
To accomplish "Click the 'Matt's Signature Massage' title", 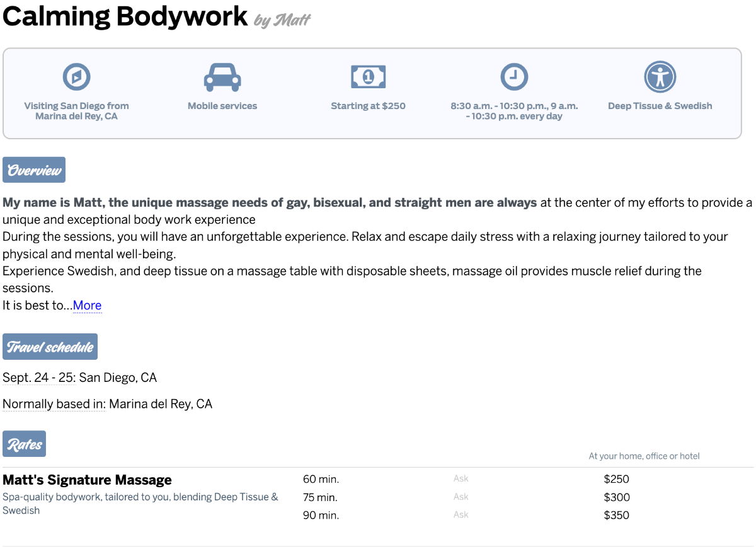I will (87, 480).
